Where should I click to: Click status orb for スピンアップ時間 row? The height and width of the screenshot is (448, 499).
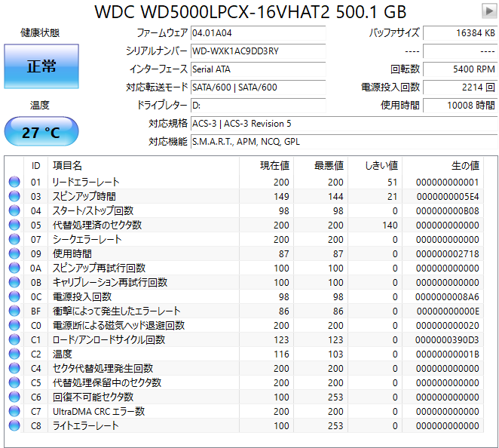[14, 196]
